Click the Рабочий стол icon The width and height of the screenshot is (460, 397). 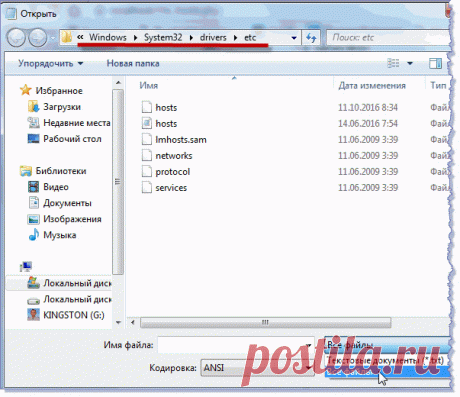tap(33, 139)
